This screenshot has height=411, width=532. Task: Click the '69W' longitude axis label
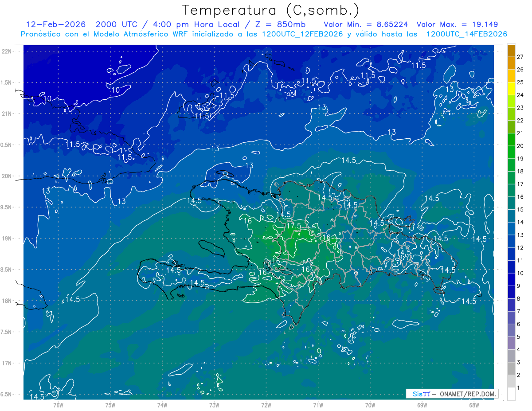coord(422,405)
